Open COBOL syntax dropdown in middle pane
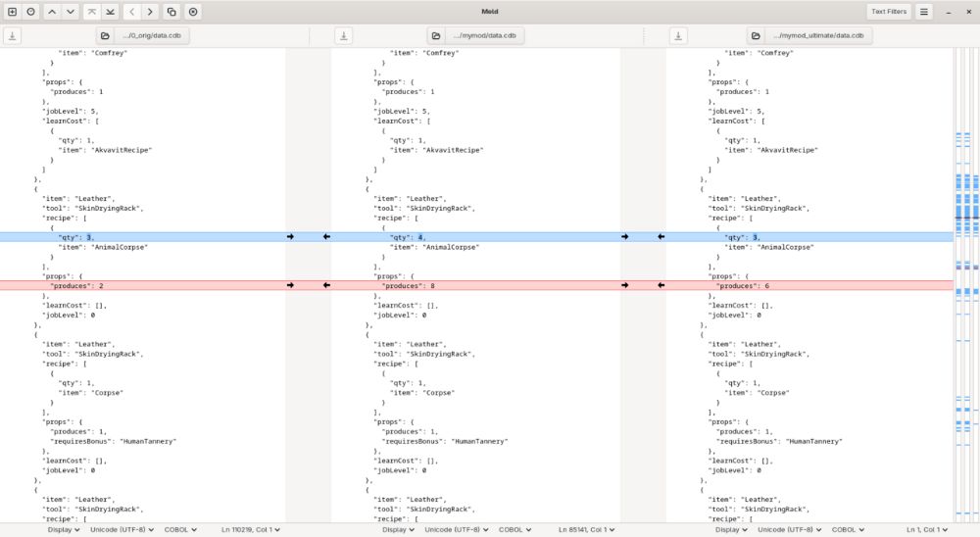Screen dimensions: 980x537 pyautogui.click(x=515, y=529)
